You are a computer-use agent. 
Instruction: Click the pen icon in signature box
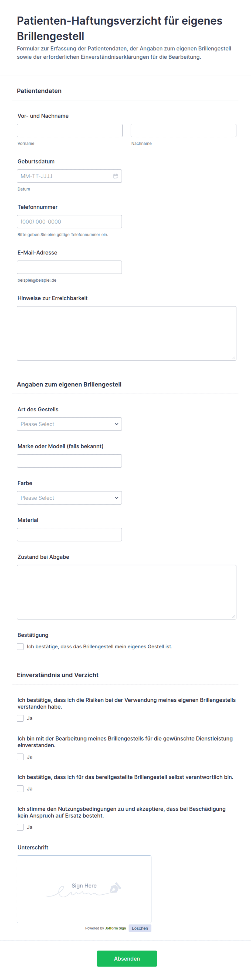pos(115,888)
